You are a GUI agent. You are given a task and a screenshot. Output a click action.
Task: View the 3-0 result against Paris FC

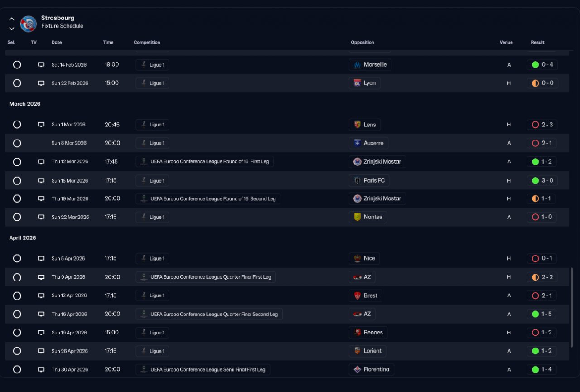[x=542, y=180]
